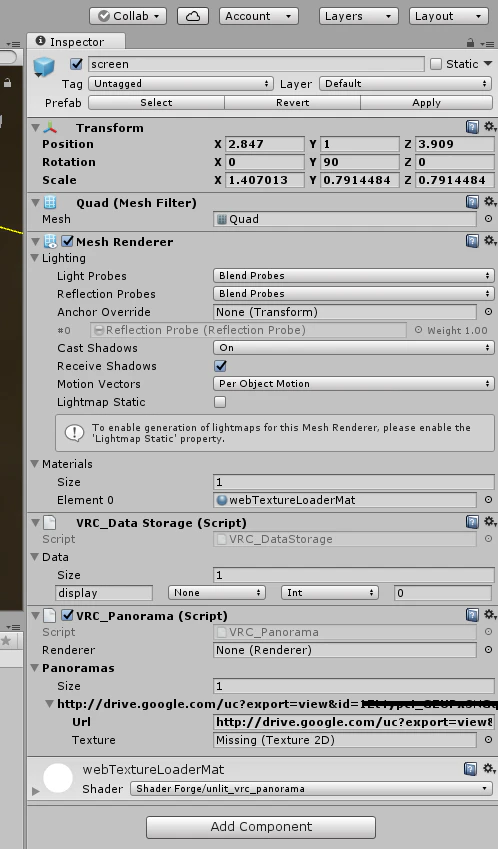This screenshot has width=498, height=849.
Task: Click the Element 0 material object picker
Action: click(488, 500)
